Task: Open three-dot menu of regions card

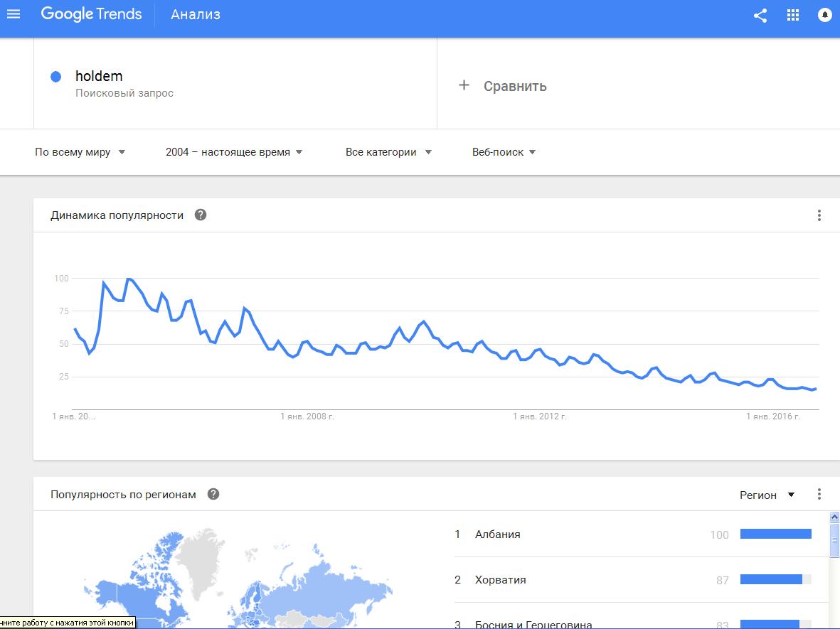Action: click(819, 494)
